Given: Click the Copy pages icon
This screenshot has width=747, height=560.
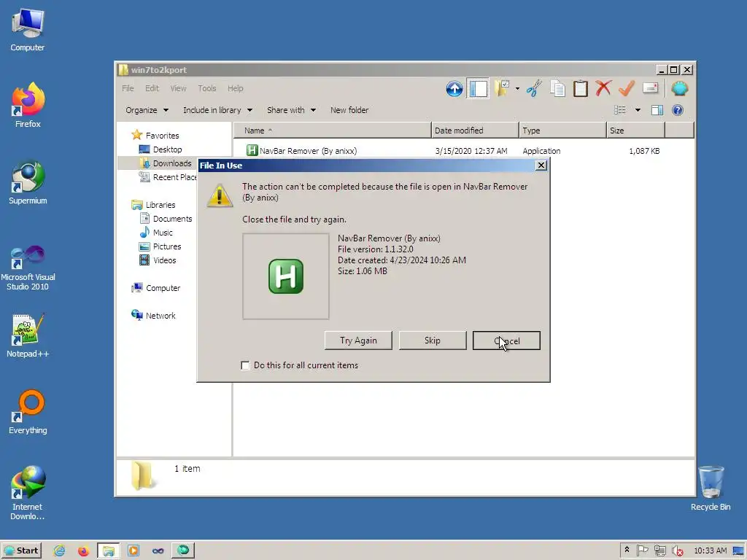Looking at the screenshot, I should tap(557, 88).
